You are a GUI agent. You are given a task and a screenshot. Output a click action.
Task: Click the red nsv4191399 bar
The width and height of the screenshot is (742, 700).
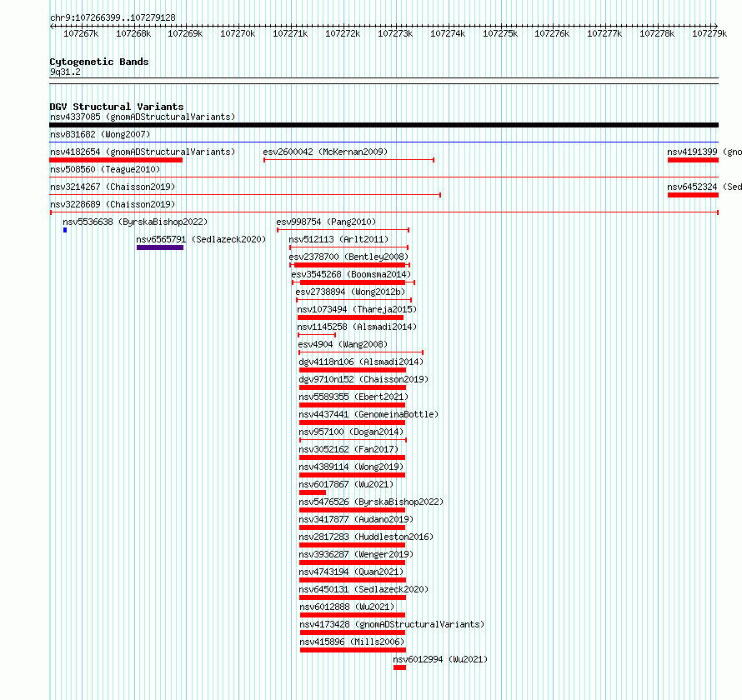tap(694, 160)
